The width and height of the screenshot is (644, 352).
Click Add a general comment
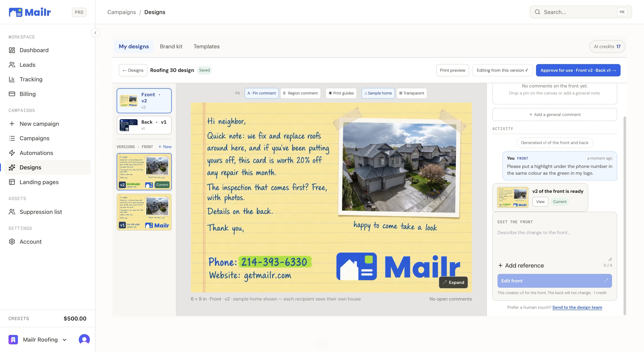[555, 114]
